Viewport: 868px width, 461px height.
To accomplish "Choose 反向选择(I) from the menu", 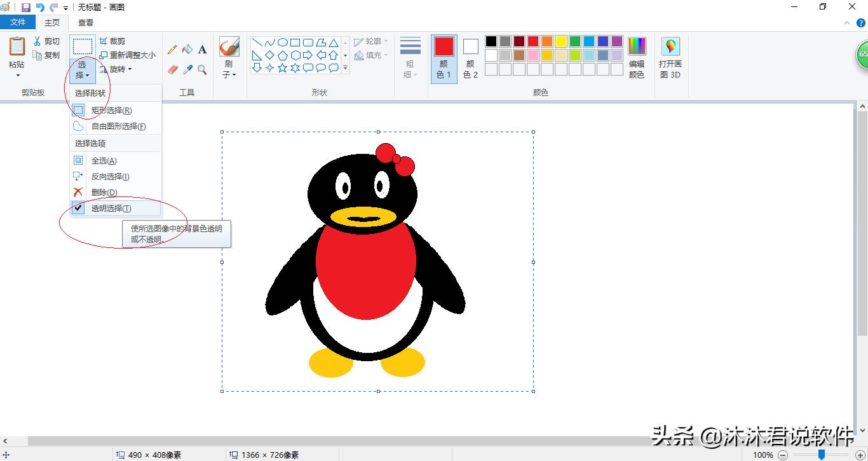I will click(x=116, y=176).
